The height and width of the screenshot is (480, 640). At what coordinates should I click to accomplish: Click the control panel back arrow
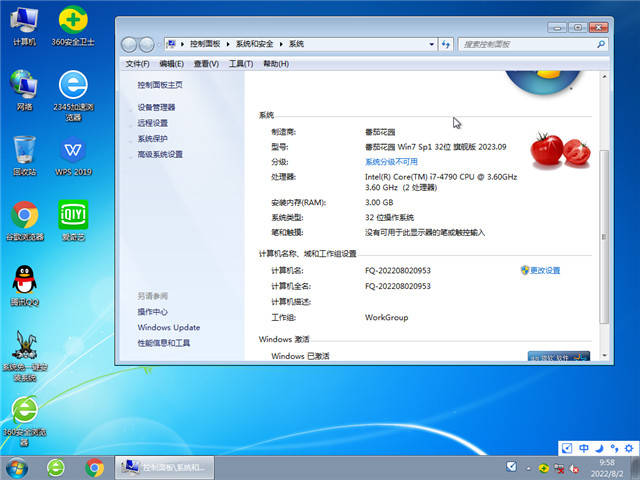(x=129, y=44)
